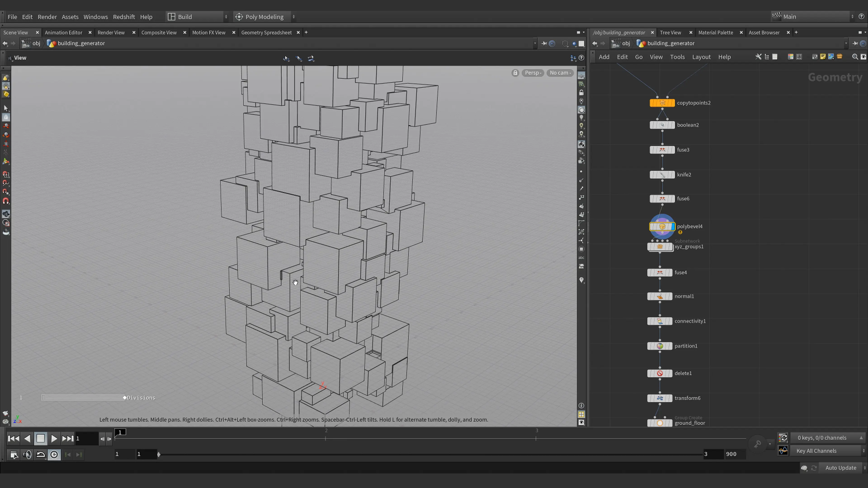This screenshot has width=868, height=488.
Task: Toggle the viewport camera lock icon
Action: (515, 73)
